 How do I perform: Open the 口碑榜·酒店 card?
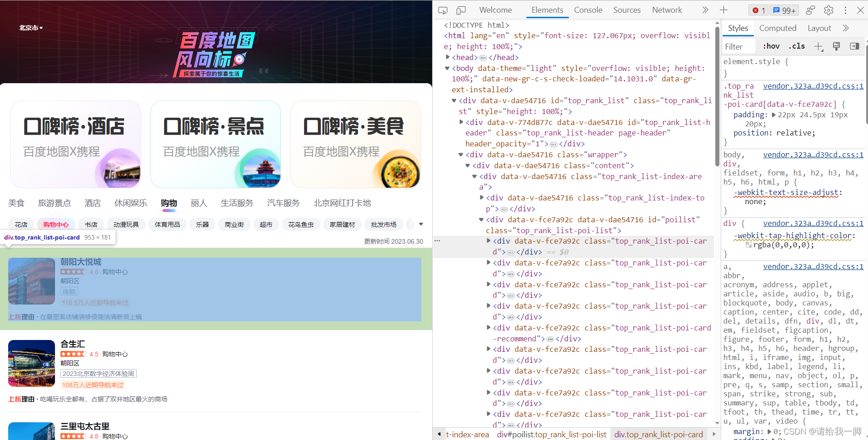click(x=75, y=144)
